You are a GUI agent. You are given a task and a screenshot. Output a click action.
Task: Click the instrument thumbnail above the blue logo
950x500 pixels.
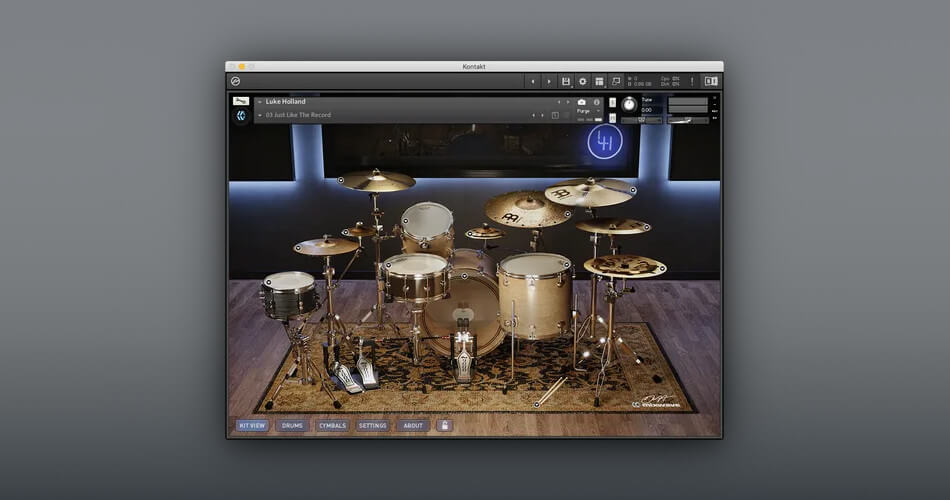tap(241, 101)
